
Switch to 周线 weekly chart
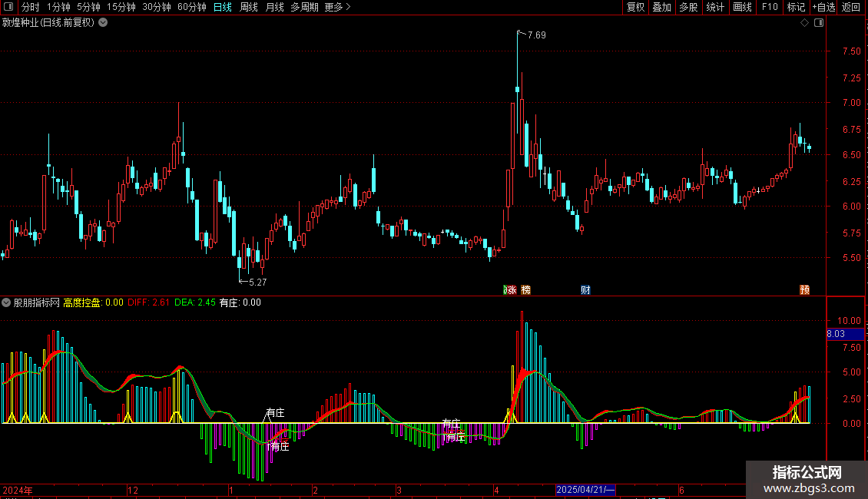tap(249, 7)
